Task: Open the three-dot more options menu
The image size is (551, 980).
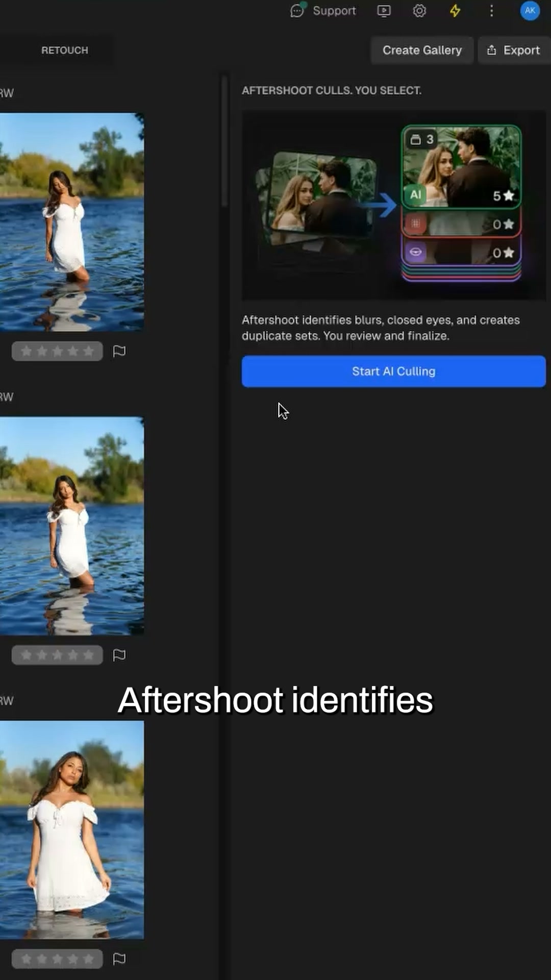Action: click(491, 11)
